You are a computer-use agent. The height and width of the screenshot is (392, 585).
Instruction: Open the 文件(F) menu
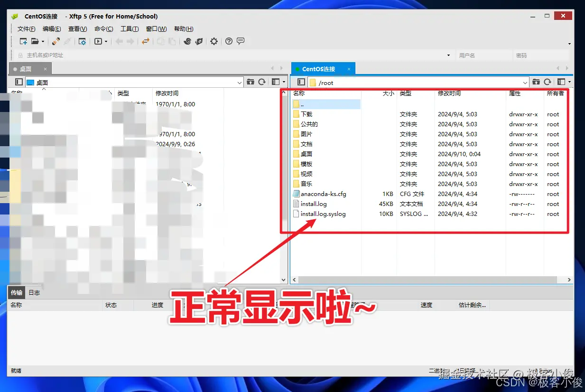[x=27, y=29]
